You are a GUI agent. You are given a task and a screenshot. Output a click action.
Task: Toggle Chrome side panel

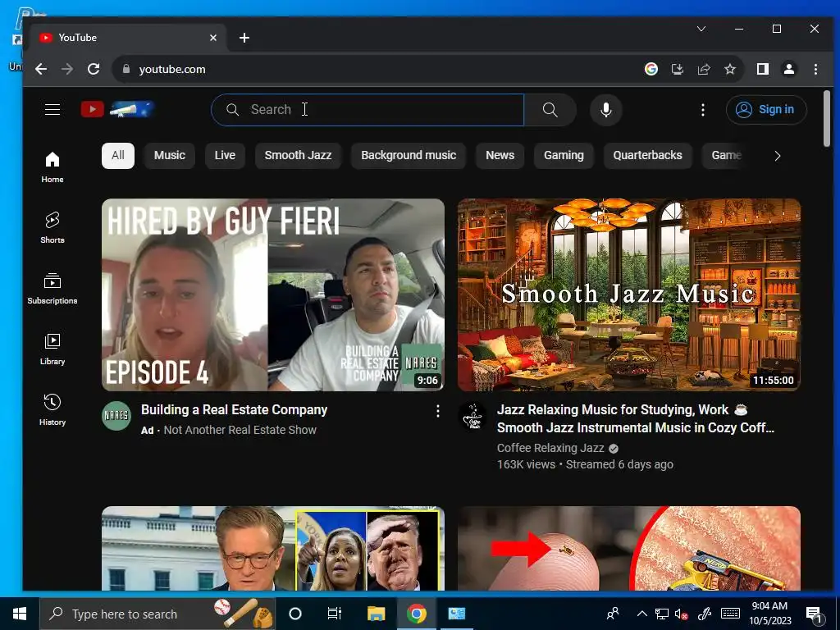coord(762,69)
